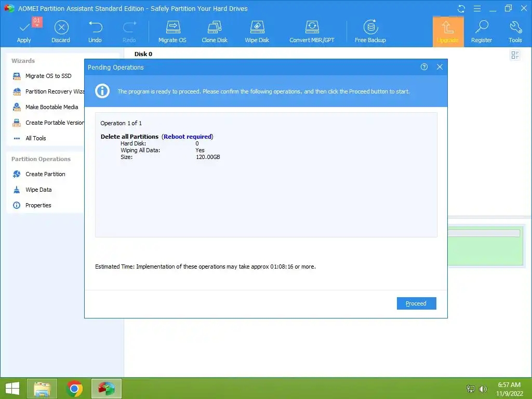
Task: Click the Disk 0 header label
Action: (143, 54)
